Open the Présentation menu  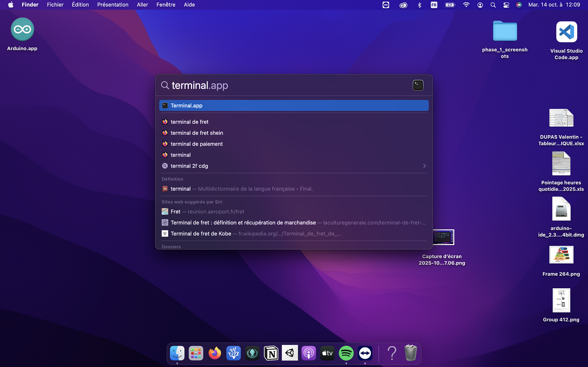[113, 5]
